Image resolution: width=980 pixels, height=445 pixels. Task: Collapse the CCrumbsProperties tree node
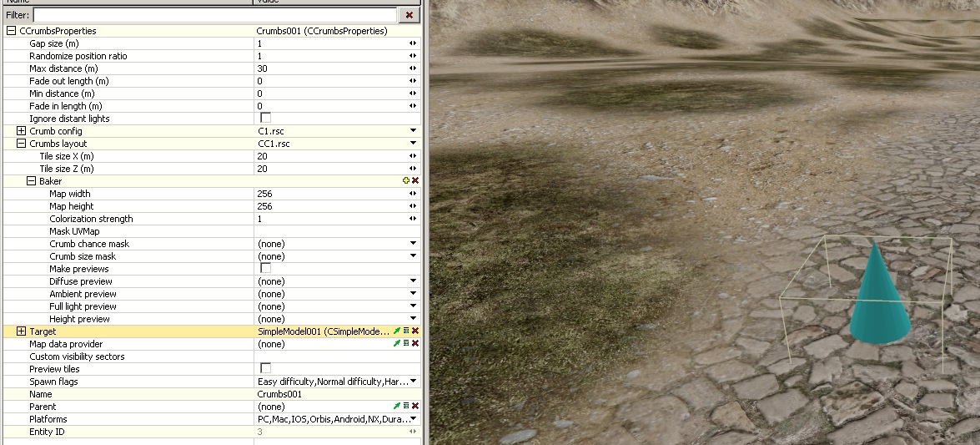[x=11, y=31]
